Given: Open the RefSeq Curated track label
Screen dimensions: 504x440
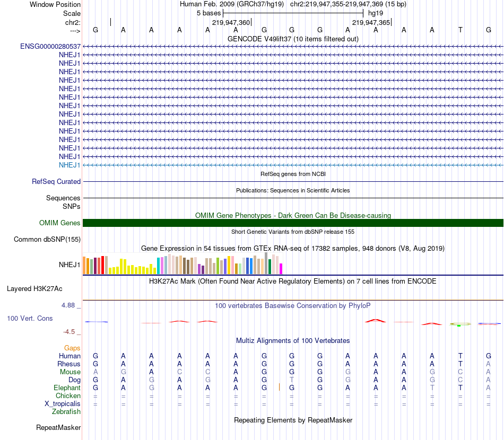Looking at the screenshot, I should (56, 181).
